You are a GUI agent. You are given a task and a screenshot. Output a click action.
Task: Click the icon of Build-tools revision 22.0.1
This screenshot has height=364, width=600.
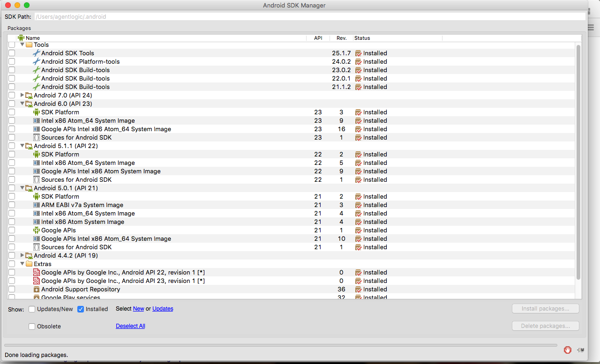[x=37, y=78]
